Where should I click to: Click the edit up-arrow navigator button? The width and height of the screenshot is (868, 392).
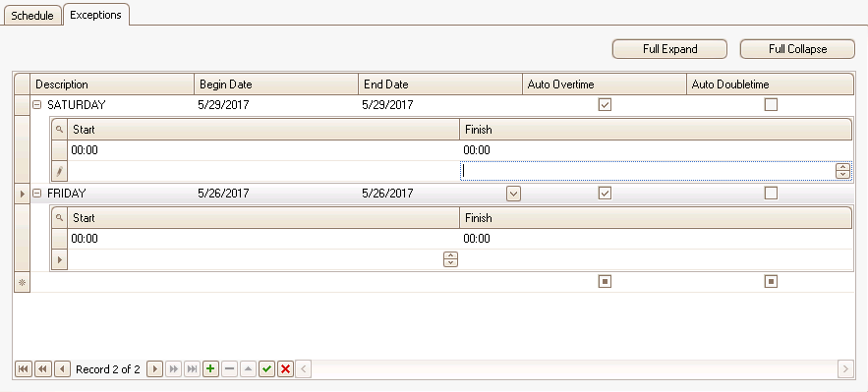(248, 369)
